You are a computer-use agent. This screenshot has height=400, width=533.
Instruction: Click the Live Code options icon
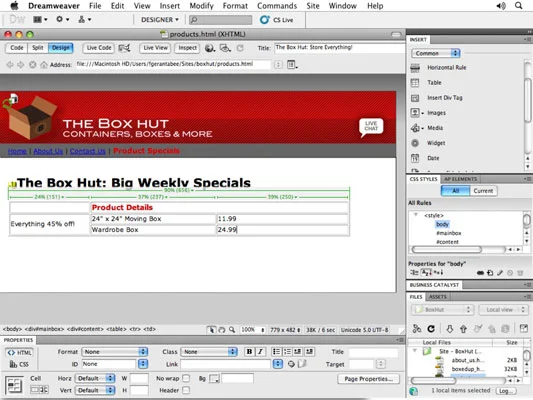tap(124, 48)
